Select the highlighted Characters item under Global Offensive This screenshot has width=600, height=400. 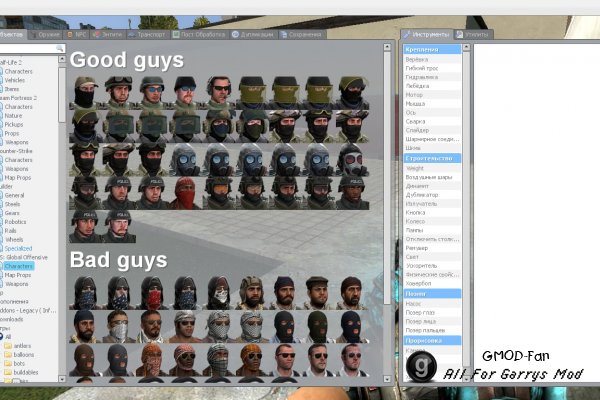(x=18, y=266)
